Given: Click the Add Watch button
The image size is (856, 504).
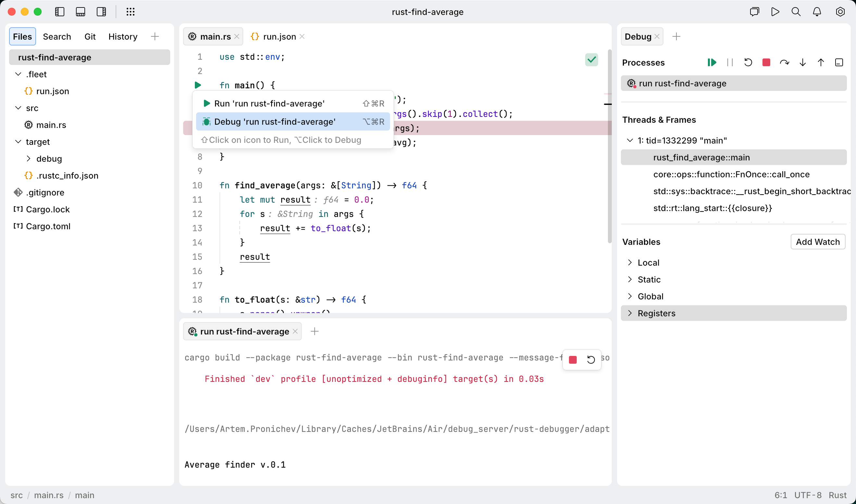Looking at the screenshot, I should click(x=818, y=242).
